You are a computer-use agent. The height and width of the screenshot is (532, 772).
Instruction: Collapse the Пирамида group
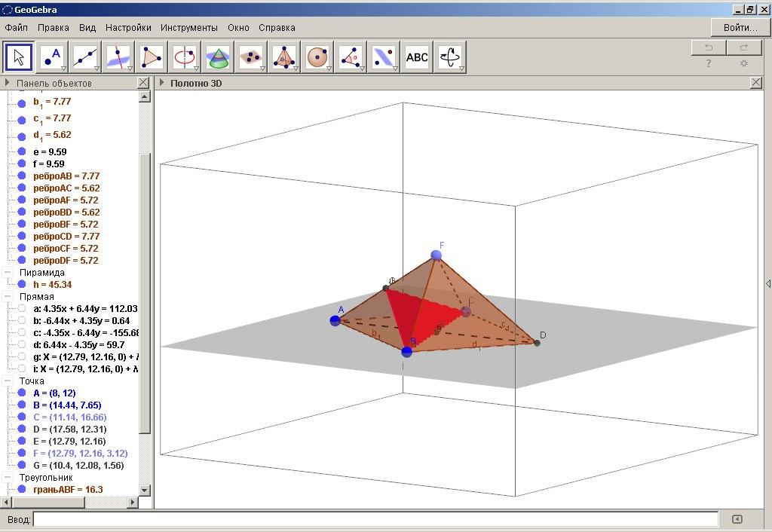[8, 272]
